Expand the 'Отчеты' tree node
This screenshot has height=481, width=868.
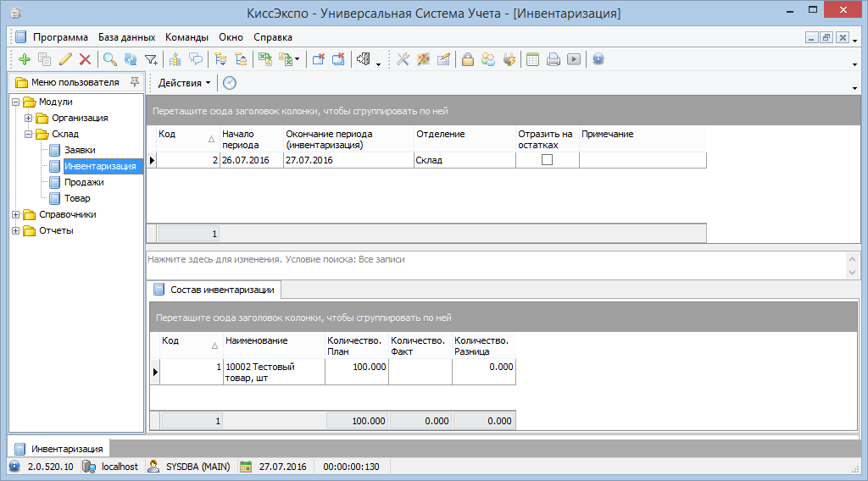(15, 231)
